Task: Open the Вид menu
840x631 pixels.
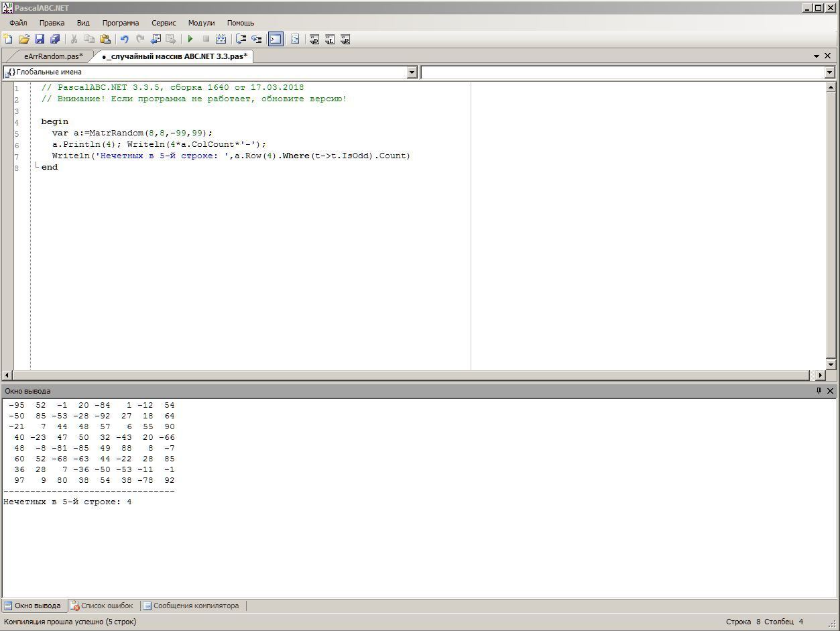Action: (83, 23)
